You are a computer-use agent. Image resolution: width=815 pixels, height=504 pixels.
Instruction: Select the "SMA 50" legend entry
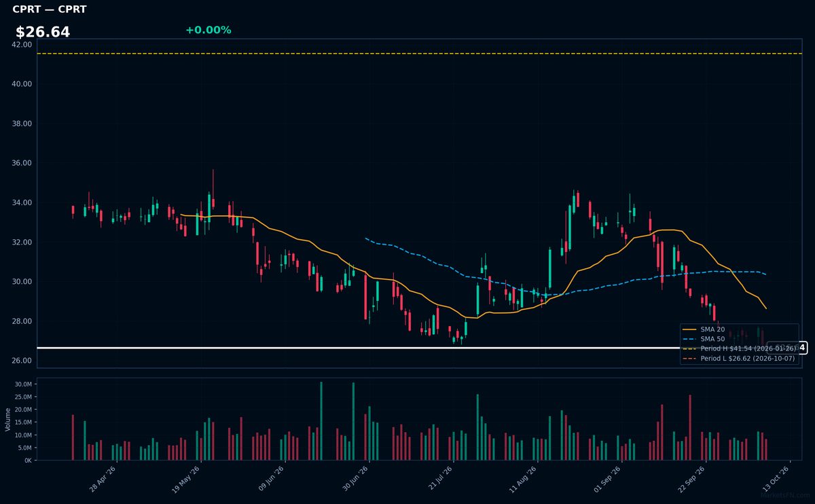tap(712, 339)
